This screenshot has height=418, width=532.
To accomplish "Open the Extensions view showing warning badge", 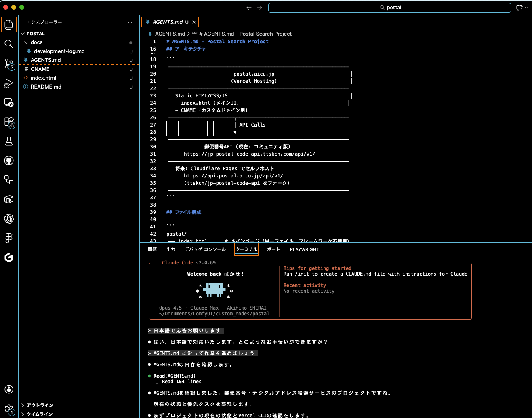I will (9, 122).
